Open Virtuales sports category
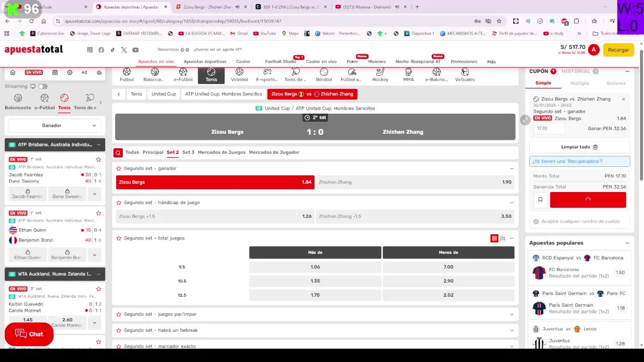 click(x=465, y=75)
